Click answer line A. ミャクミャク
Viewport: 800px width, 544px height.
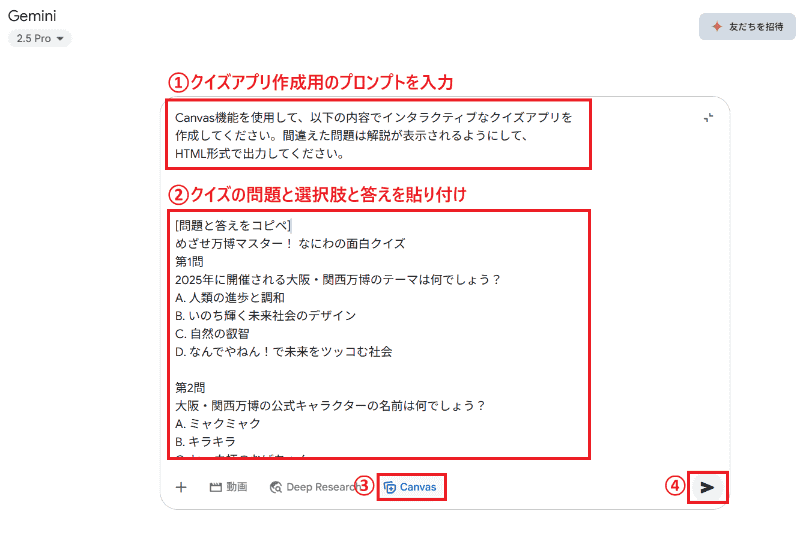tap(218, 424)
